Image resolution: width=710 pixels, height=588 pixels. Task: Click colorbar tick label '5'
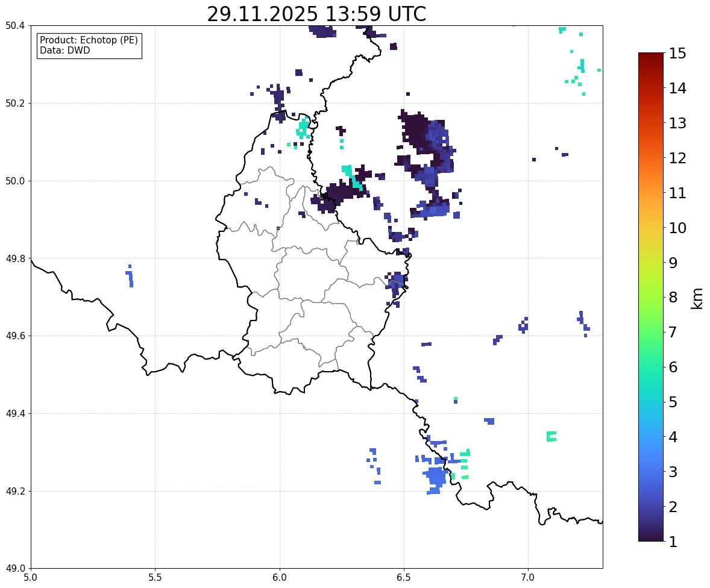[x=673, y=402]
